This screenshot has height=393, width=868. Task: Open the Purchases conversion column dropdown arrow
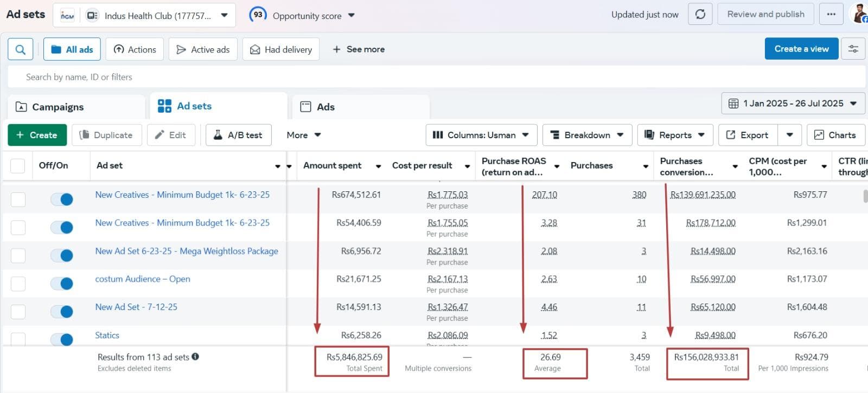(735, 166)
